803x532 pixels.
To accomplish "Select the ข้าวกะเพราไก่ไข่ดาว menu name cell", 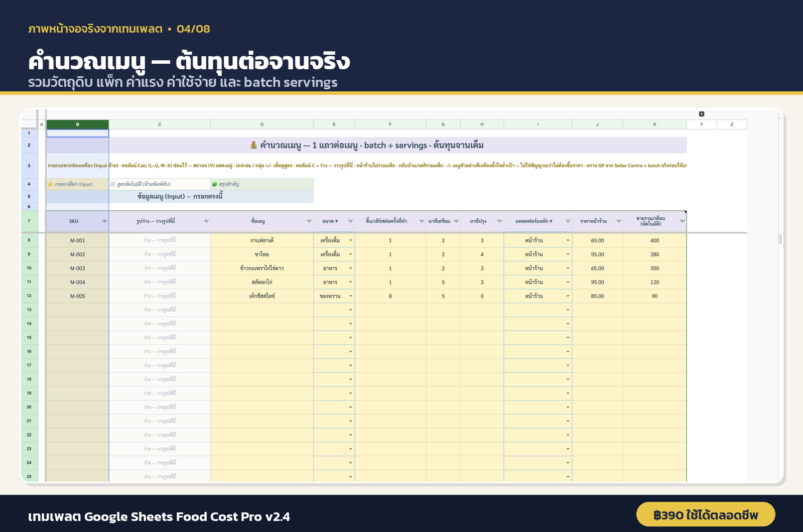I will tap(262, 269).
